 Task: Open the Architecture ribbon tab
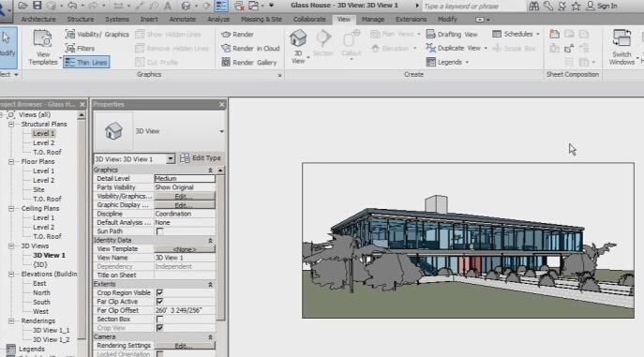(x=38, y=20)
